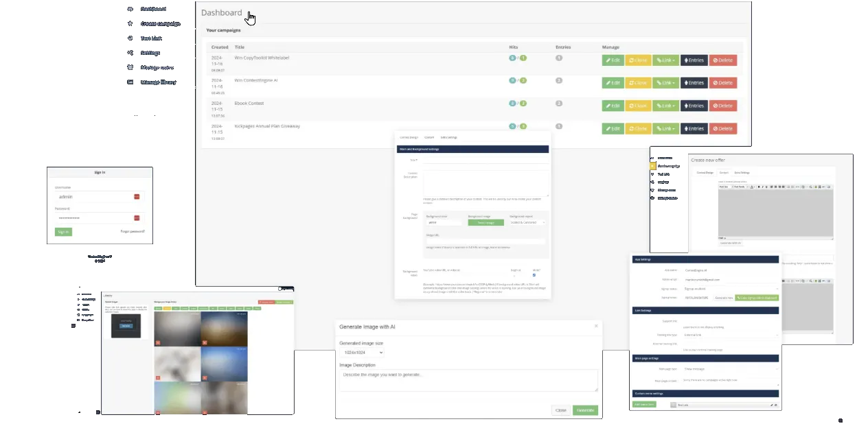Click the Forgot password link
The width and height of the screenshot is (868, 426).
133,232
